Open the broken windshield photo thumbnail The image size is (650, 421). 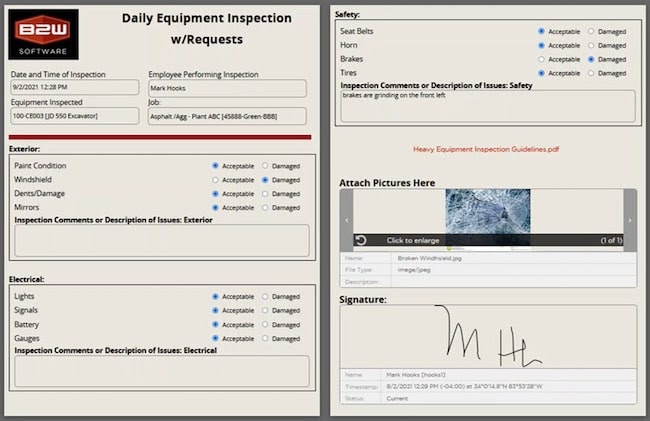tap(488, 213)
